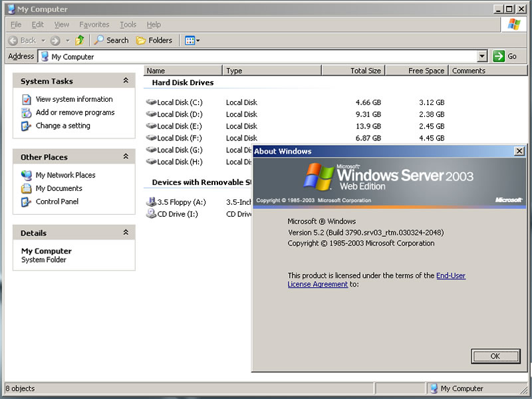This screenshot has width=532, height=399.
Task: Collapse the System Tasks panel
Action: click(126, 80)
